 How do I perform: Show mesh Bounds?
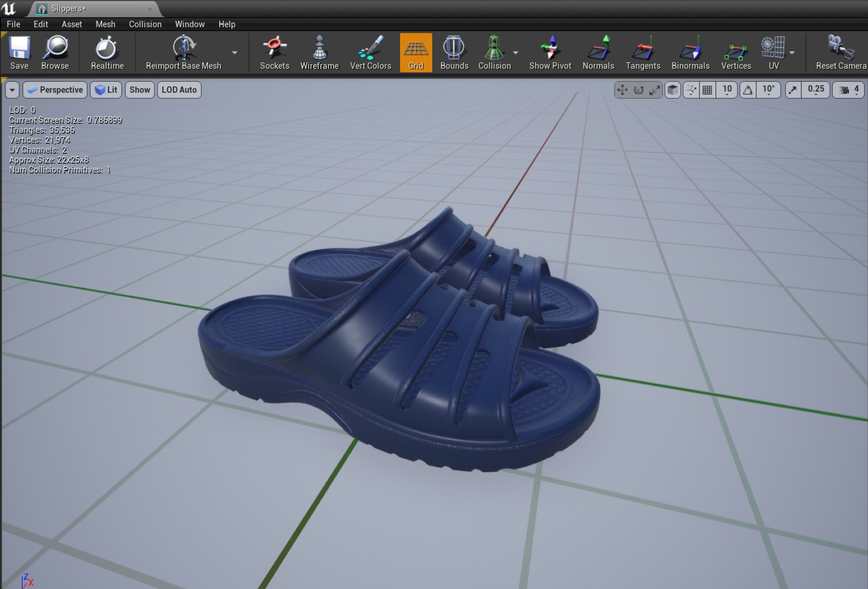(454, 53)
